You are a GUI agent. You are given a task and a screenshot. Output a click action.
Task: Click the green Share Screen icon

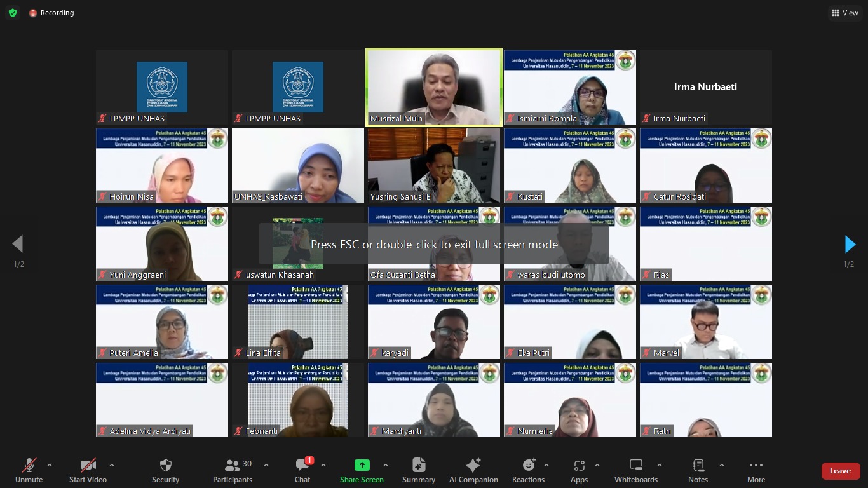(x=362, y=466)
